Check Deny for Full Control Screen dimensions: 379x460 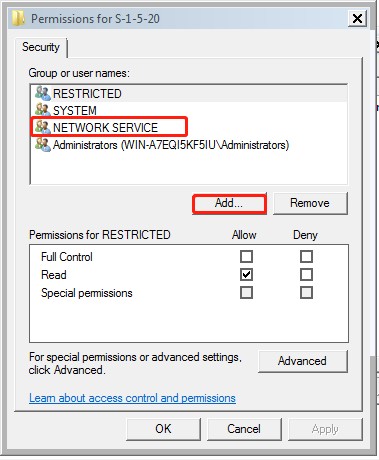(306, 257)
